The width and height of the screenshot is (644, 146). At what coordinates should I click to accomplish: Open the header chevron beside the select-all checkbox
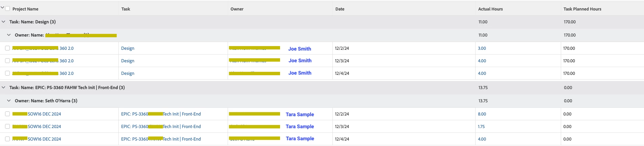(2, 7)
